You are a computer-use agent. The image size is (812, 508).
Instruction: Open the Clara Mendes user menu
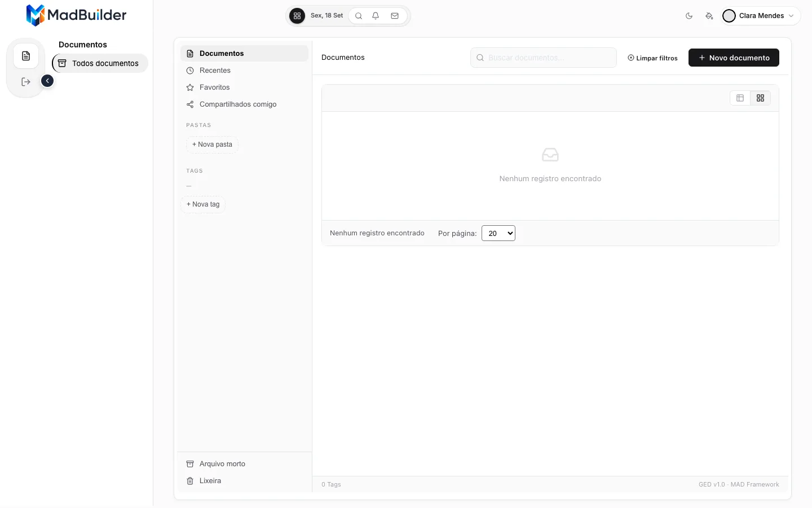(759, 16)
